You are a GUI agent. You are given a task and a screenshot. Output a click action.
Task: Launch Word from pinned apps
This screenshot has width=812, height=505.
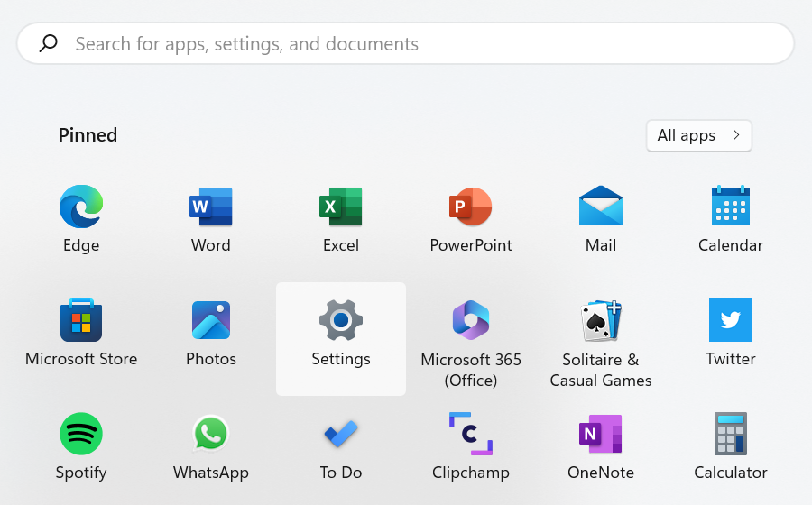click(x=211, y=207)
